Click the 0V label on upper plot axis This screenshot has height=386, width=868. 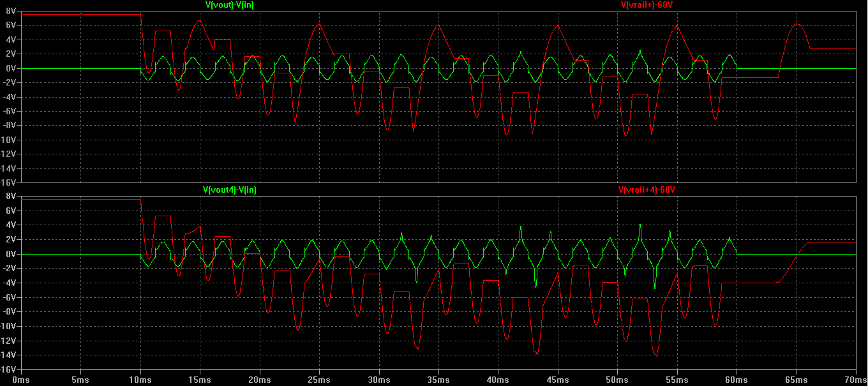click(10, 68)
